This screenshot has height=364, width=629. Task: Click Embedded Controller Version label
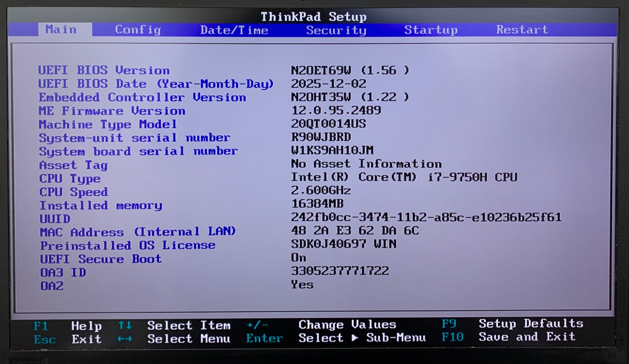(x=142, y=97)
